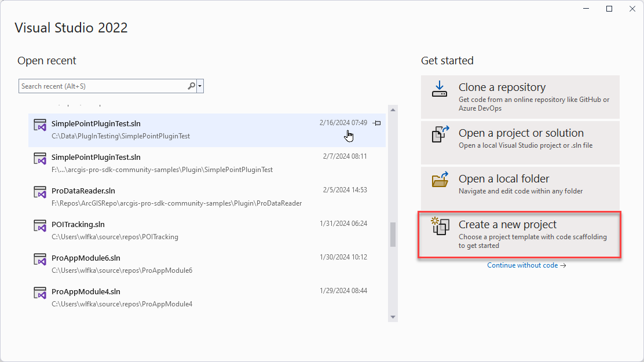Screen dimensions: 644x362
Task: Maximize the Visual Studio 2022 window
Action: point(609,9)
